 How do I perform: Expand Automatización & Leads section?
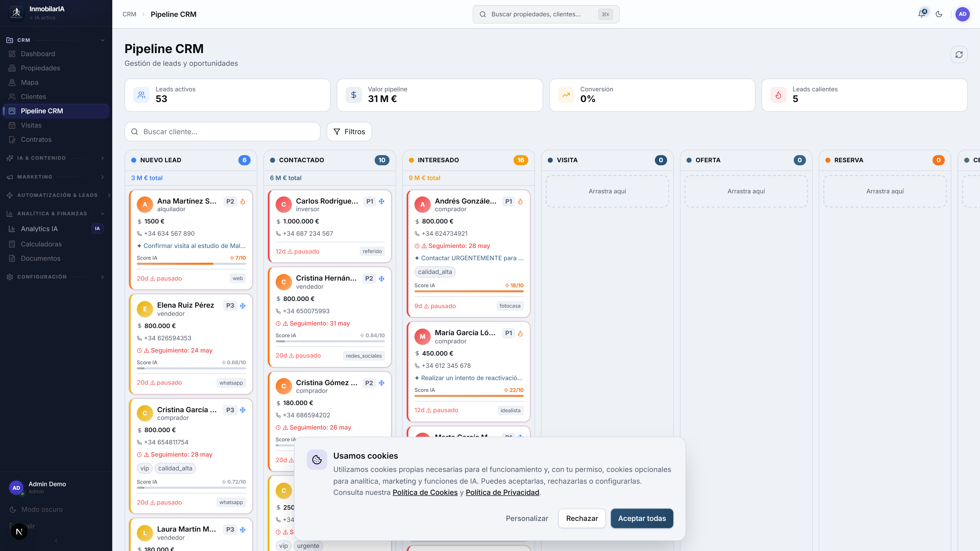pyautogui.click(x=58, y=195)
